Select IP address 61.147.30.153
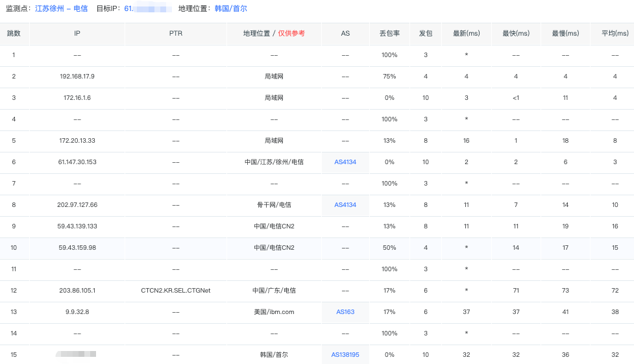This screenshot has width=634, height=364. click(x=77, y=162)
